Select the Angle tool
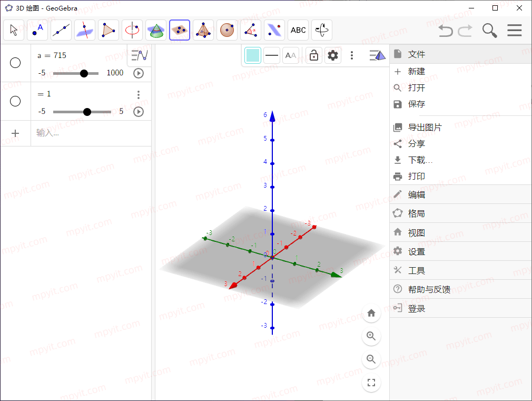The width and height of the screenshot is (532, 401). tap(251, 30)
